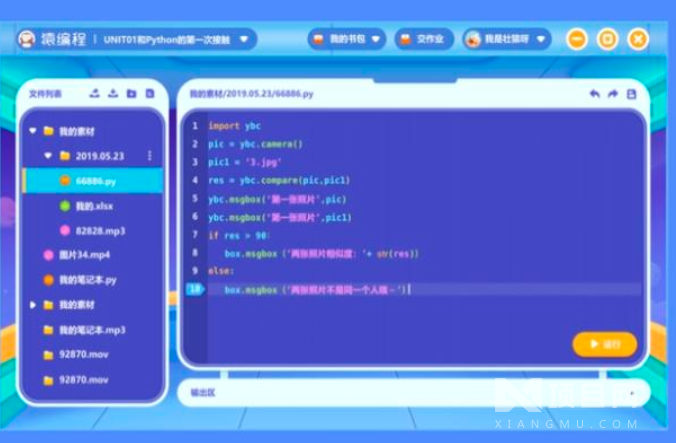676x443 pixels.
Task: Redo the edit in code editor
Action: [x=613, y=94]
